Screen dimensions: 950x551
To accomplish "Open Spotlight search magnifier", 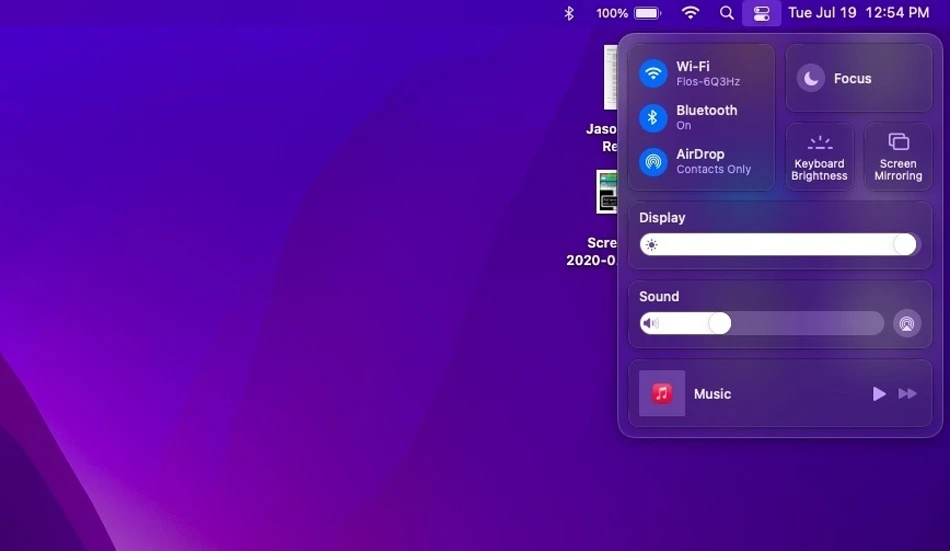I will tap(726, 13).
